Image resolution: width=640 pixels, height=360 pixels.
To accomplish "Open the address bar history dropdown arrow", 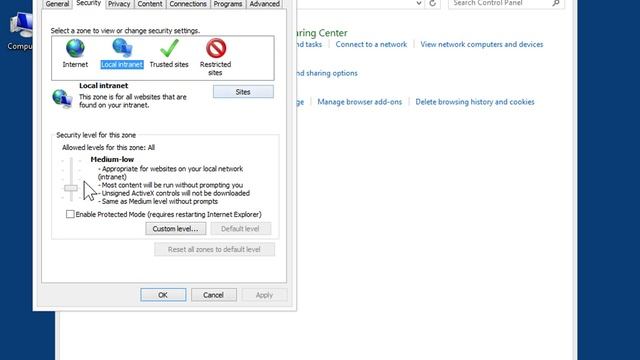I will (x=419, y=4).
